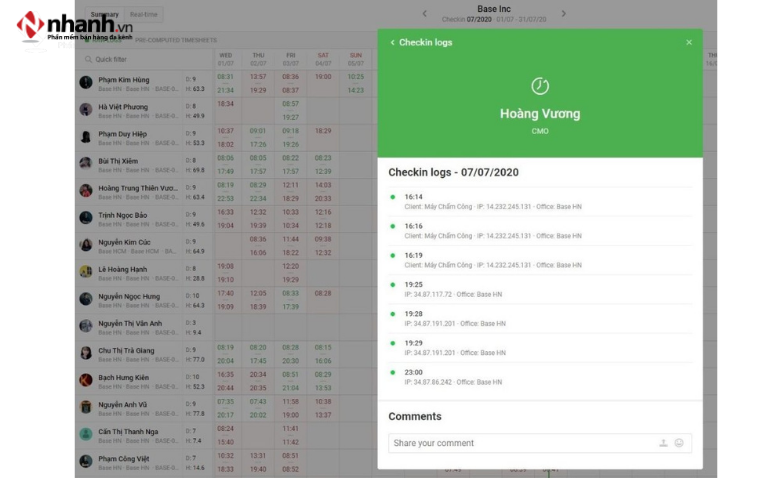Click the back arrow beside Checkin logs
765x478 pixels.
pyautogui.click(x=392, y=43)
